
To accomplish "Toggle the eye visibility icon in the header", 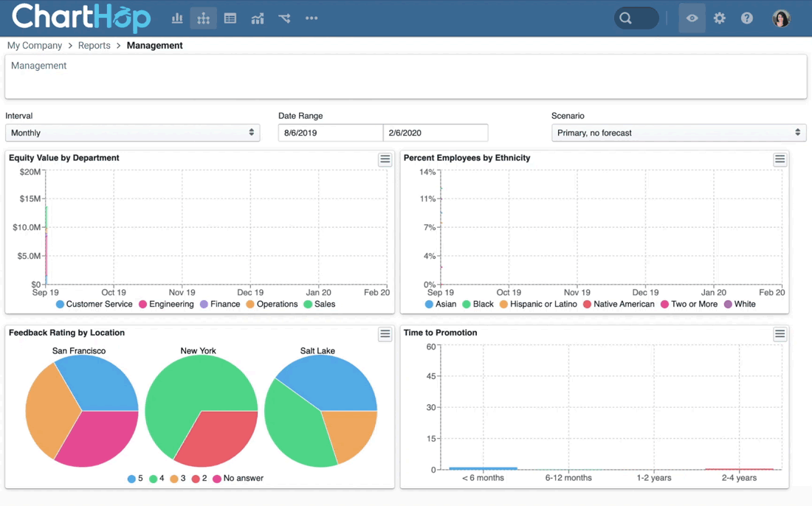I will (x=692, y=18).
